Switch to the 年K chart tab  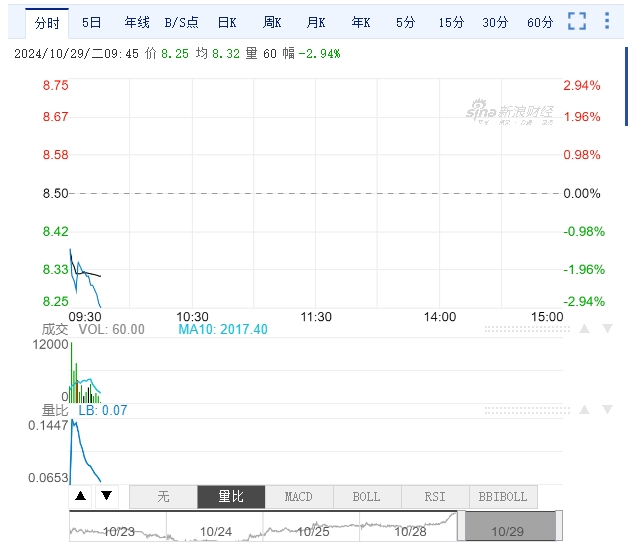(361, 22)
